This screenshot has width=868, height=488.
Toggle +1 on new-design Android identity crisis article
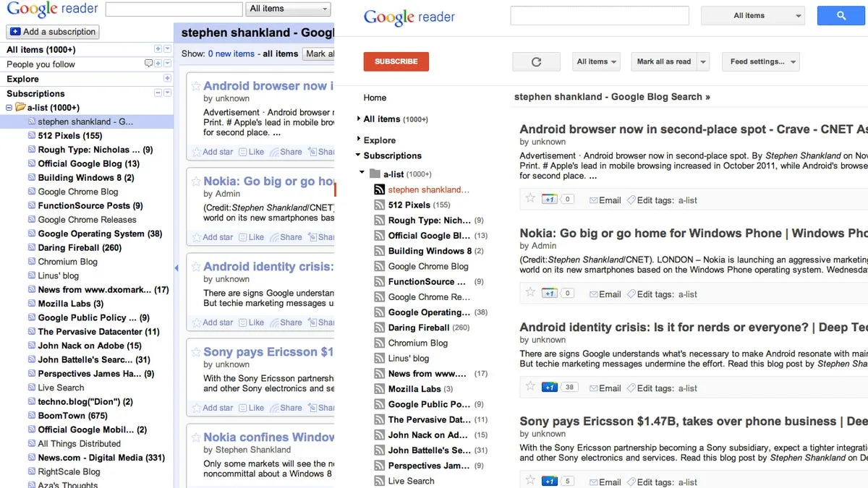tap(549, 388)
